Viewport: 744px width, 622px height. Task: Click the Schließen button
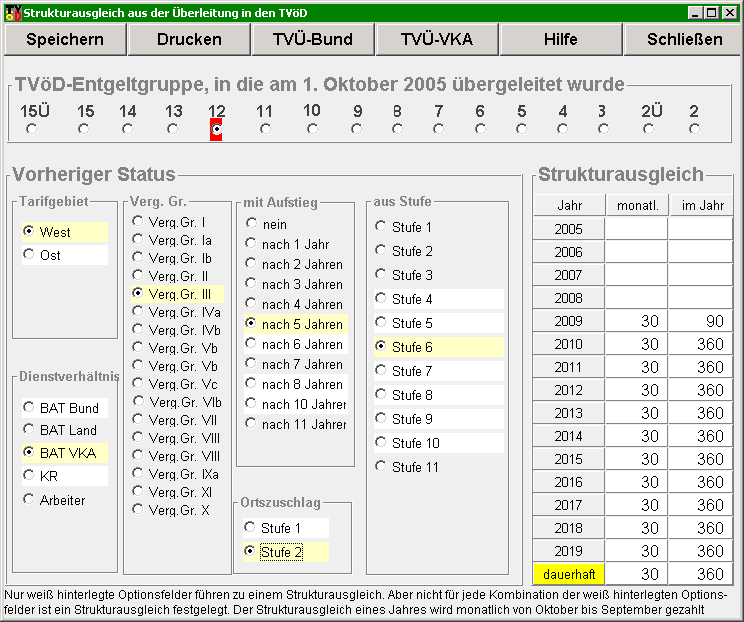click(x=684, y=39)
